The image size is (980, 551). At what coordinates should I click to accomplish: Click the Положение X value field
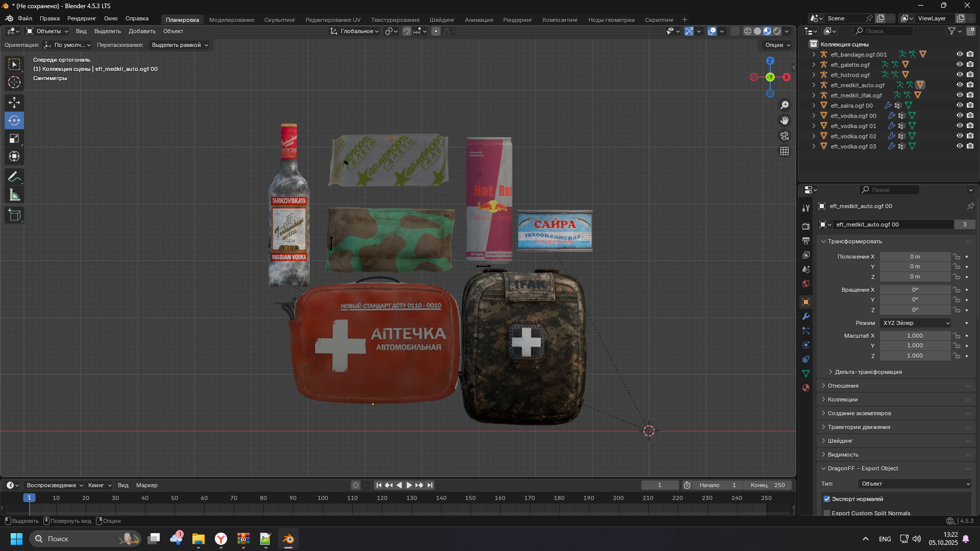point(915,257)
